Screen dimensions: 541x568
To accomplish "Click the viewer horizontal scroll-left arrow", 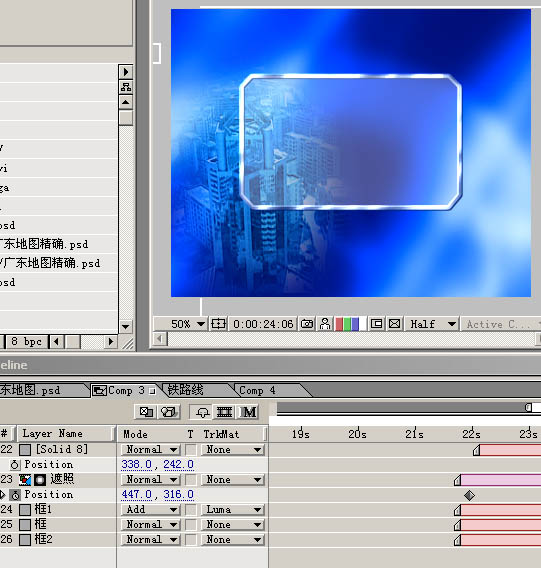I will 159,339.
